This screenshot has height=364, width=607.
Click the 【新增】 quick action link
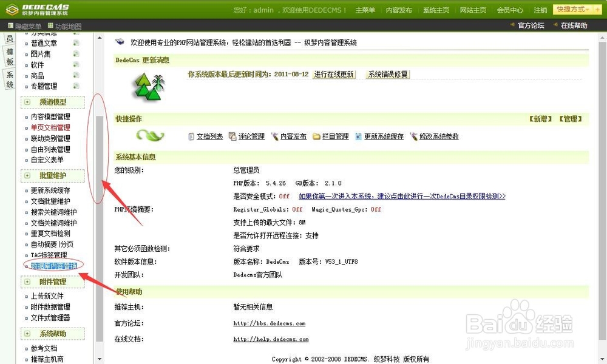(x=540, y=119)
